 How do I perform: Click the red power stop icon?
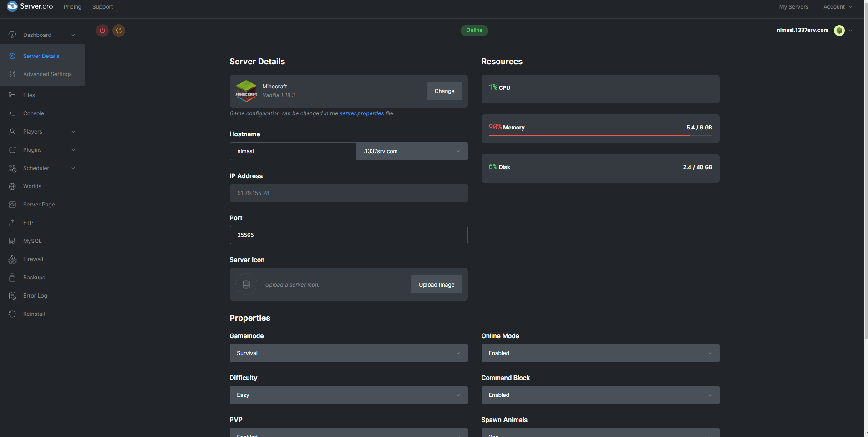coord(102,31)
